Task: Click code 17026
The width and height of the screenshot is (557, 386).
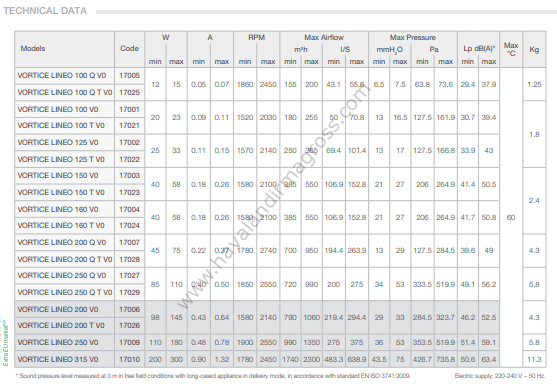Action: 129,326
